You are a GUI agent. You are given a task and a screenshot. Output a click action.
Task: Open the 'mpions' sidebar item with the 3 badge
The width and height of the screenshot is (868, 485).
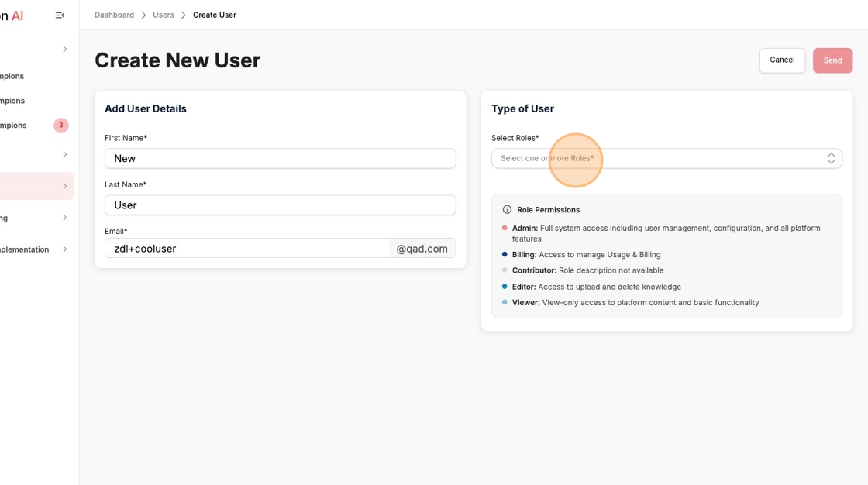13,126
